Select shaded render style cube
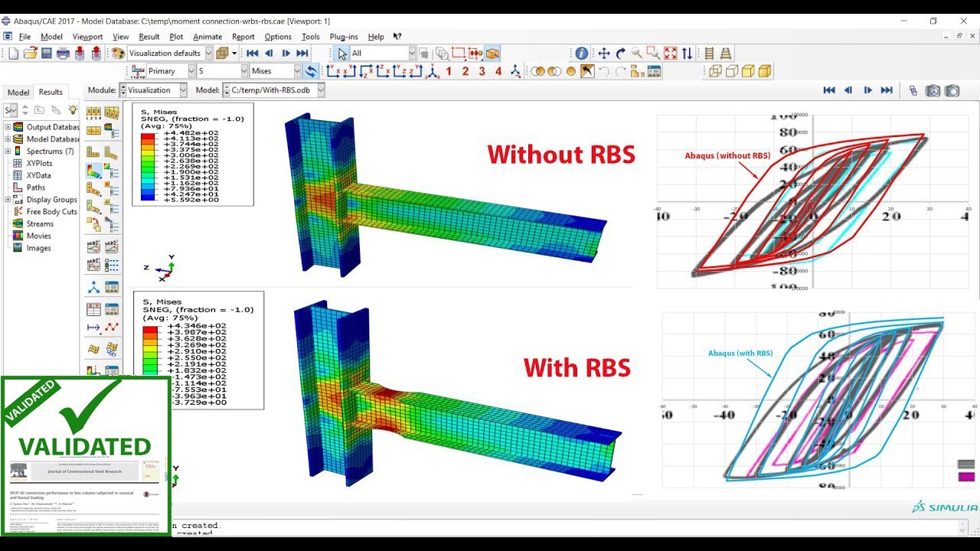 (x=764, y=71)
